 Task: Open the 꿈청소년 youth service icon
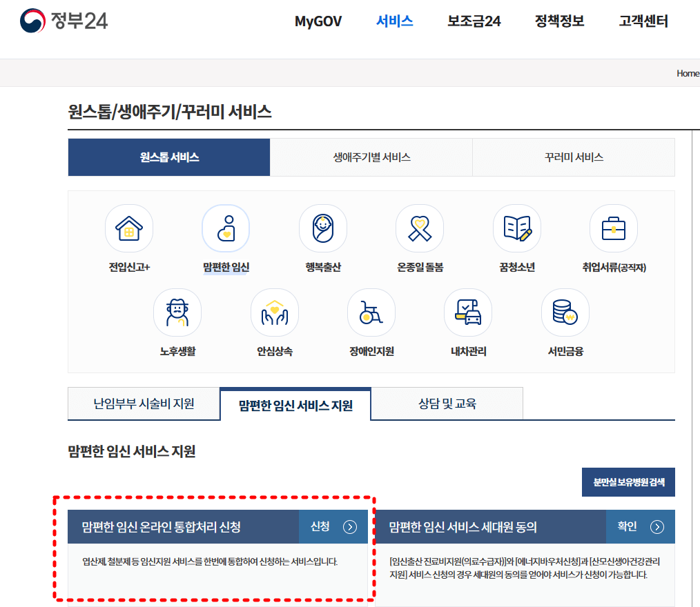(516, 228)
